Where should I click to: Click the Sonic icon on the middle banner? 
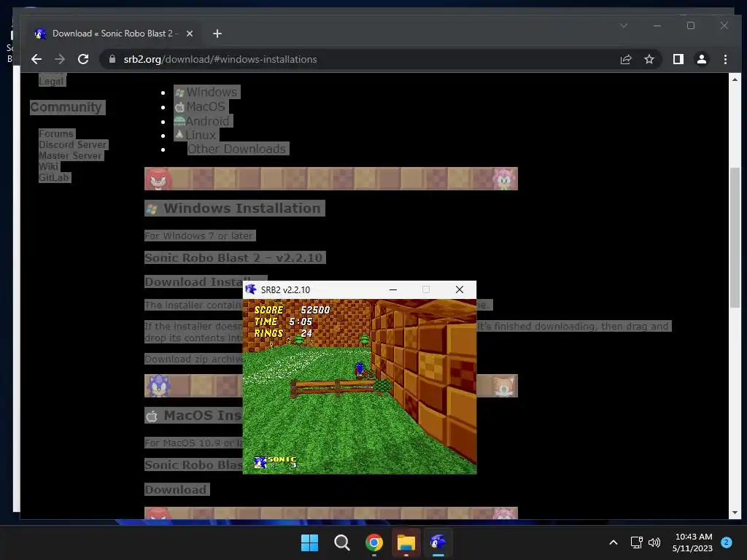click(158, 386)
